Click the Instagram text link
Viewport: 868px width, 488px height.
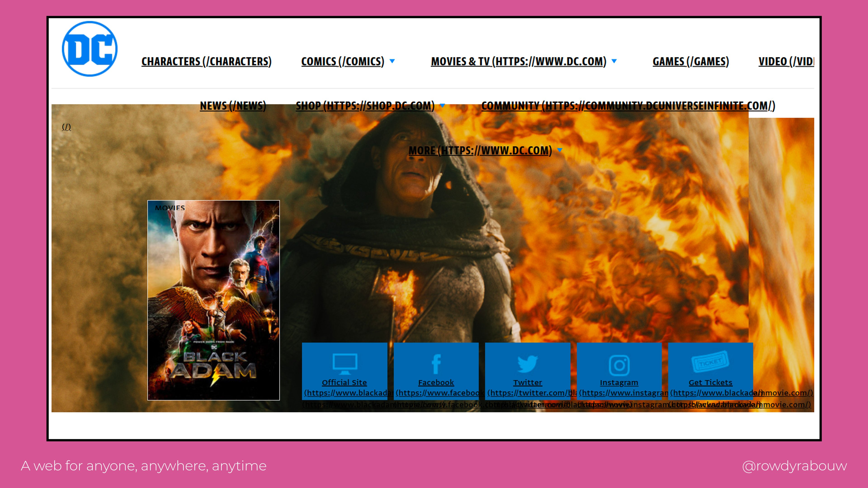(619, 382)
